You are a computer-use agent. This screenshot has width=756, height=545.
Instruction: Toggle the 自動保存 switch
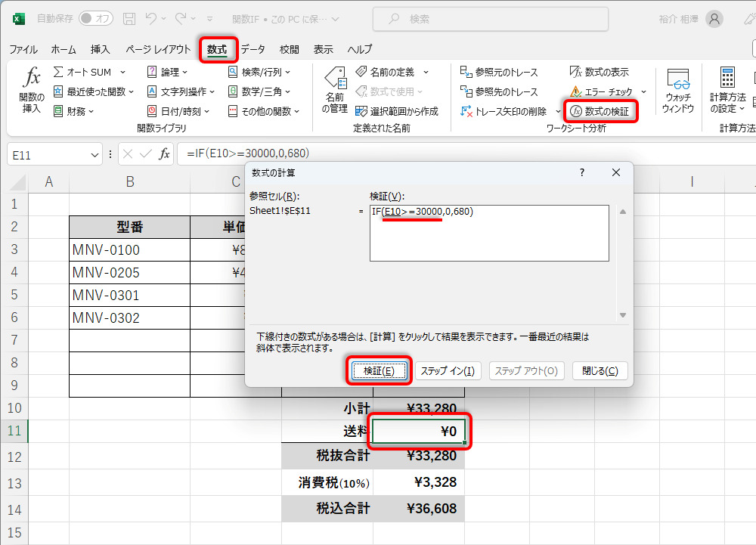click(x=96, y=19)
